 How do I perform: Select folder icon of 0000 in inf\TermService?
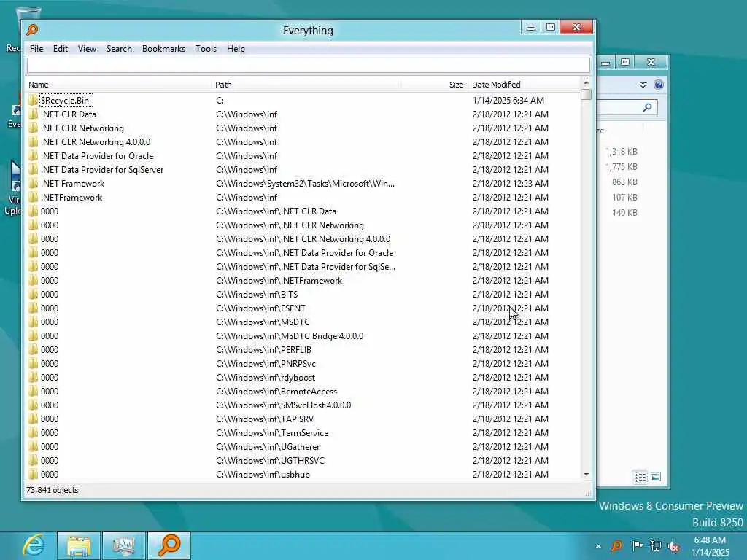tap(33, 433)
